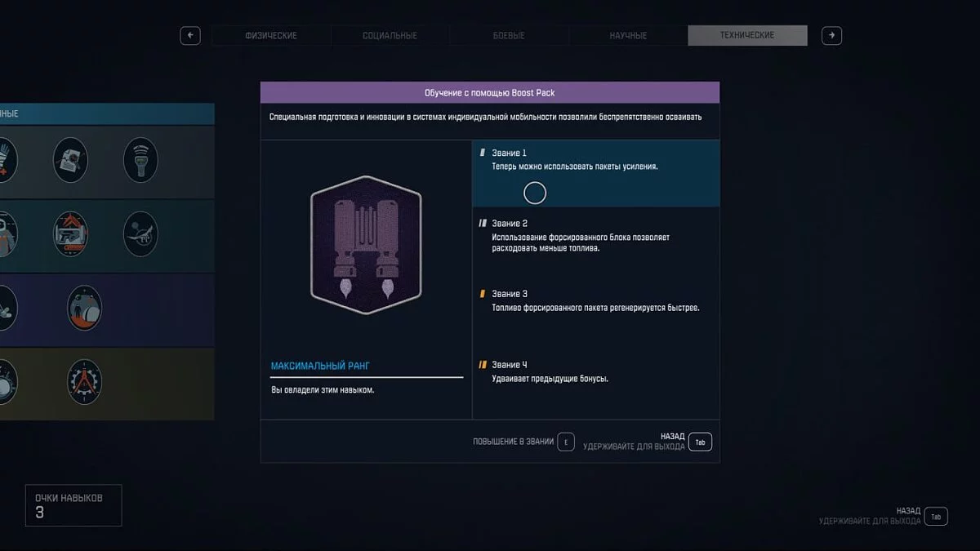Click the ОЧКИ НАВЫКОВ skill points box
Image resolution: width=980 pixels, height=551 pixels.
click(x=73, y=505)
